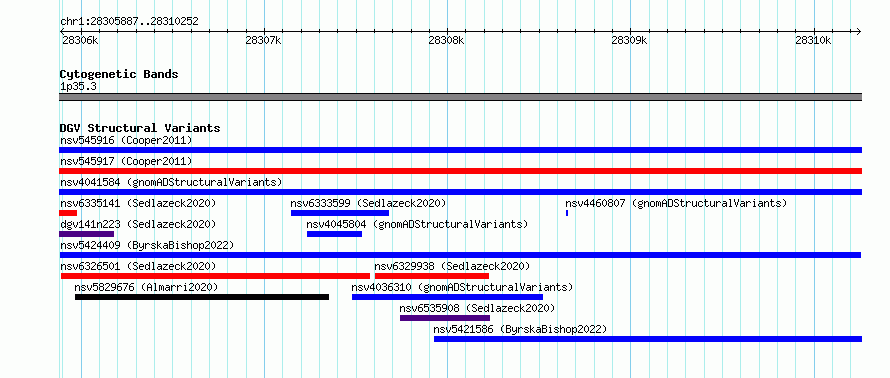Open the nsv4041584 (gnomADStructuralVariants) label
Screen dimensions: 890x378
tap(171, 182)
